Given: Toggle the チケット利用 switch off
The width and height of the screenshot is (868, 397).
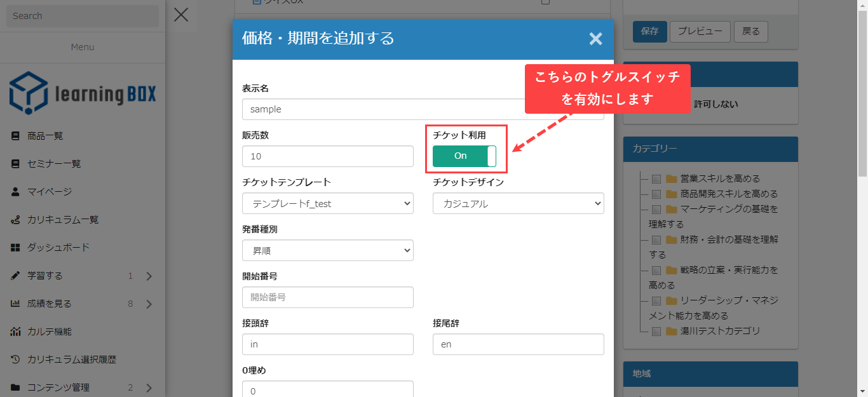Looking at the screenshot, I should click(465, 156).
